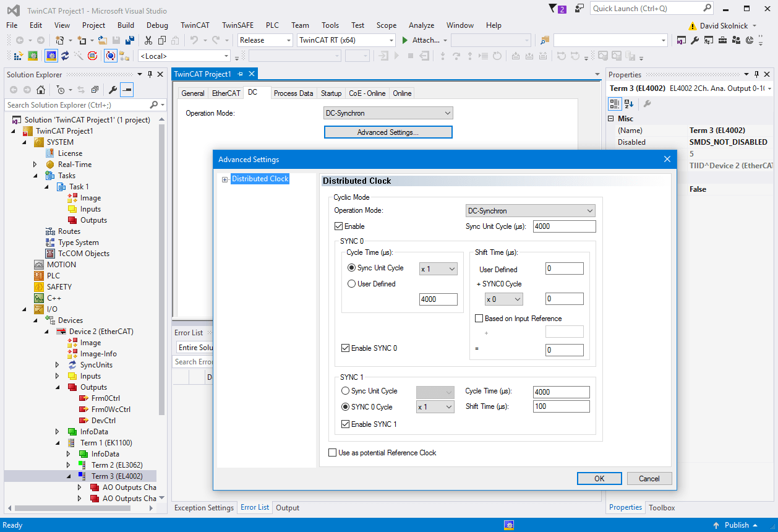Screen dimensions: 778x532
Task: Open the Operation Mode dropdown in dialog
Action: 530,211
